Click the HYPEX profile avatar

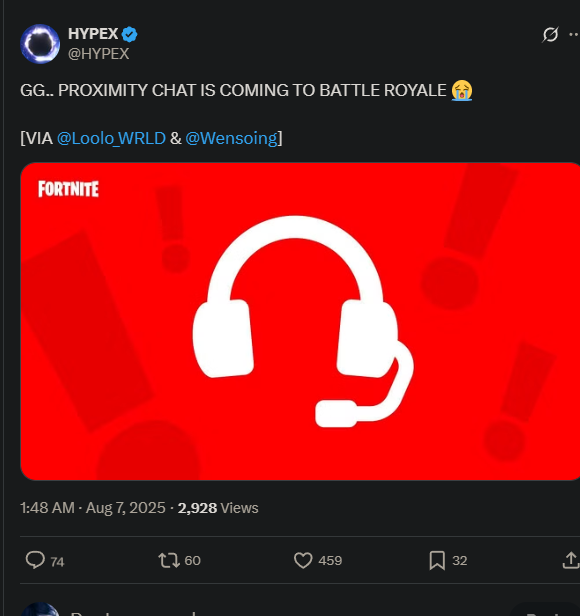point(40,44)
